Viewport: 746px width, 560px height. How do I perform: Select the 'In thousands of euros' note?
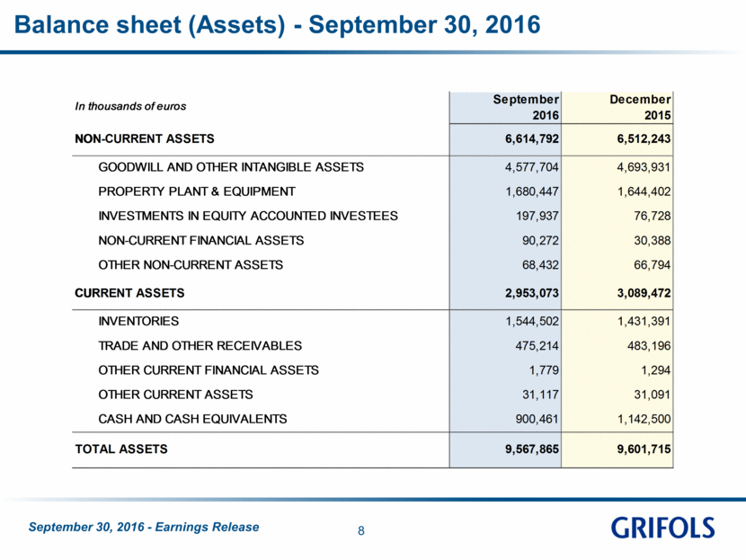(130, 106)
